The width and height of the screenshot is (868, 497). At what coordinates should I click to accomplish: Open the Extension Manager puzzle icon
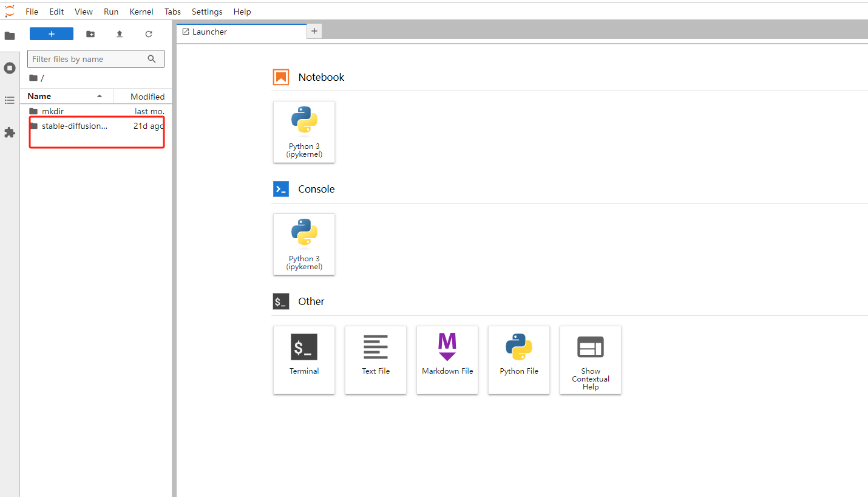coord(10,132)
